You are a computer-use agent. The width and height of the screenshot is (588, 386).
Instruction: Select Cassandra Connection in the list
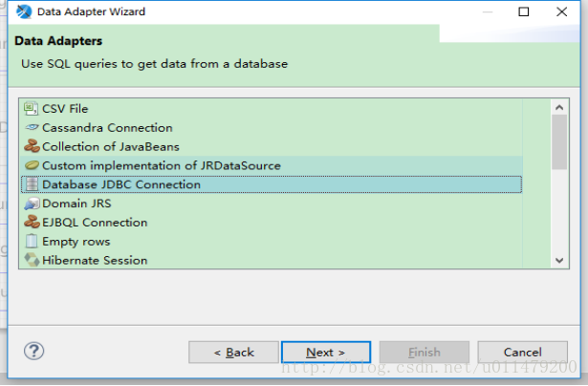[x=272, y=128]
